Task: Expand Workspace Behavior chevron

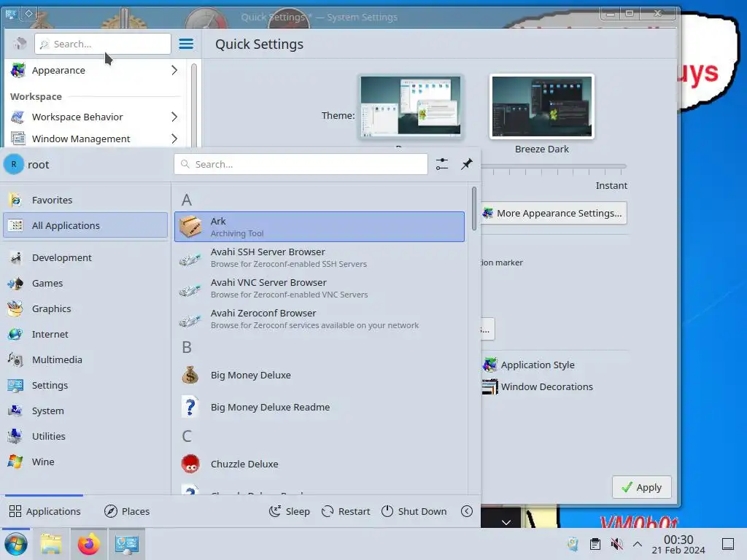Action: point(174,117)
